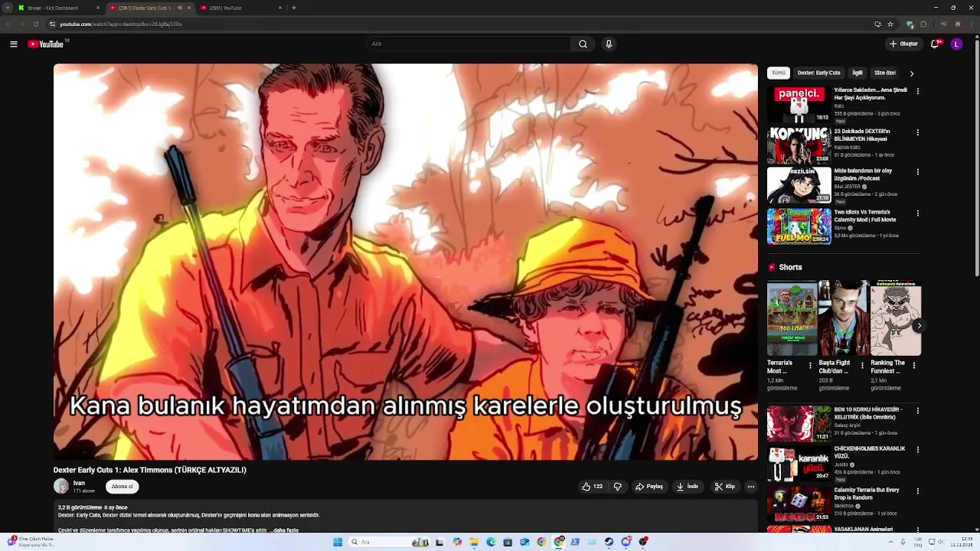Reload the page with refresh icon
The width and height of the screenshot is (980, 551).
click(35, 24)
